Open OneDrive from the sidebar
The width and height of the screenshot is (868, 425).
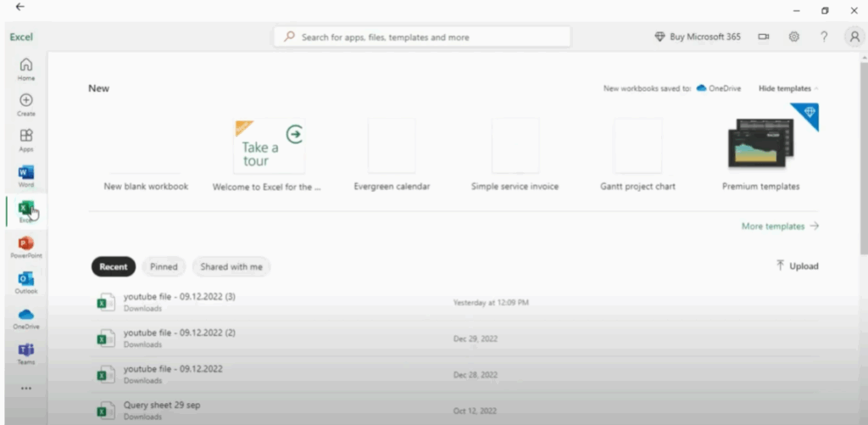pyautogui.click(x=26, y=318)
